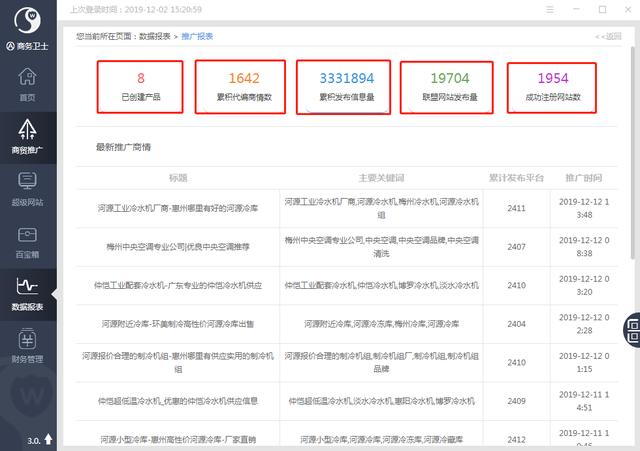Open the 数据报表 chart icon

click(27, 292)
